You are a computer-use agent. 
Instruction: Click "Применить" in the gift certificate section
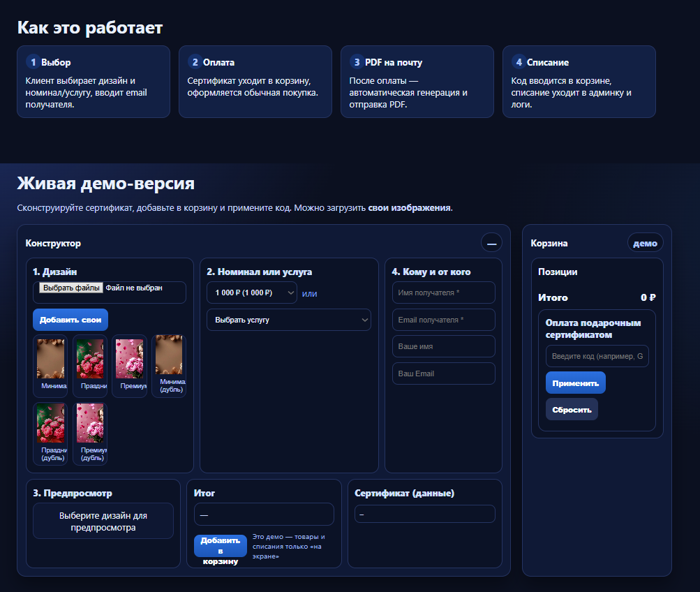coord(575,382)
